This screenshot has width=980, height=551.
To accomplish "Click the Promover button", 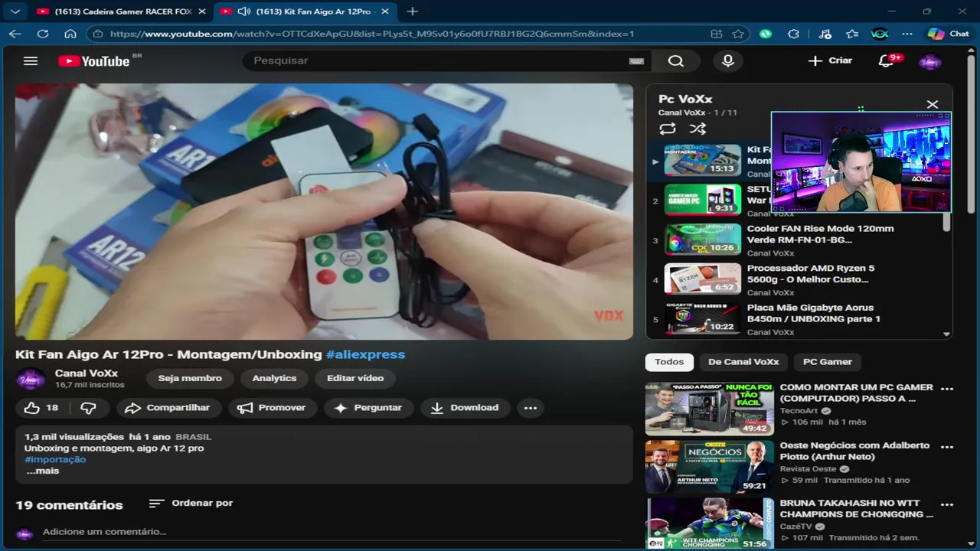I will 272,408.
